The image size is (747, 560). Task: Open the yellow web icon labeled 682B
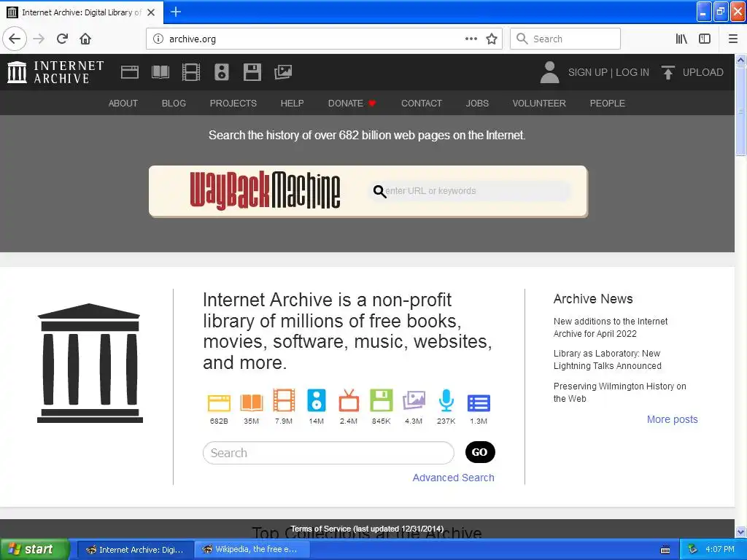pos(219,402)
